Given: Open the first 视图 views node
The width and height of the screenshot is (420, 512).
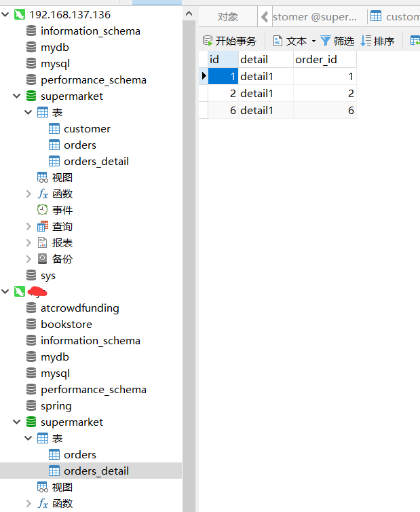Looking at the screenshot, I should 62,178.
